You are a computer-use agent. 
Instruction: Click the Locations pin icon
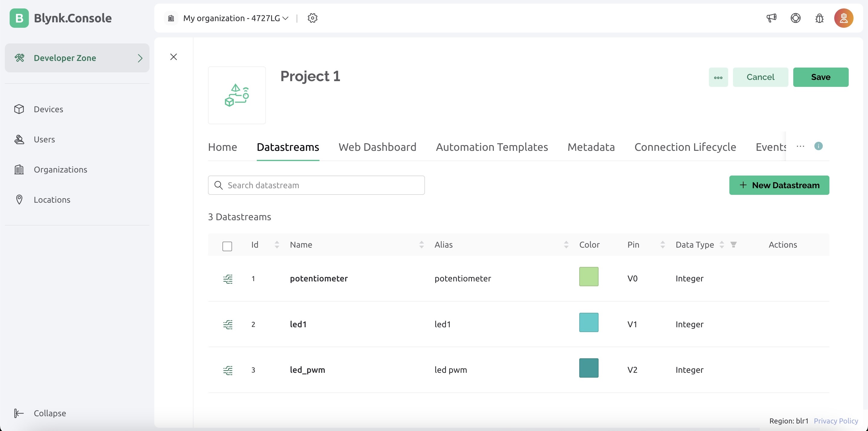(19, 199)
